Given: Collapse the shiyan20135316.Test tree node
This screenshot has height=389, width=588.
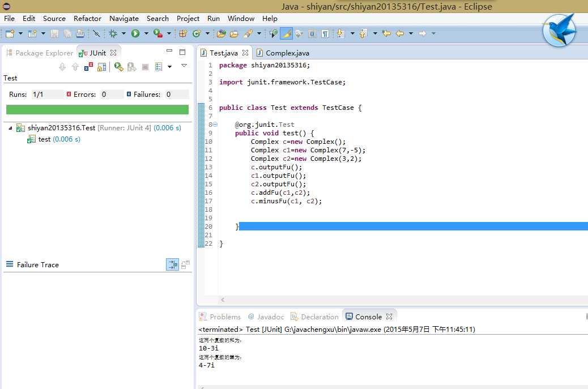Looking at the screenshot, I should (x=10, y=128).
